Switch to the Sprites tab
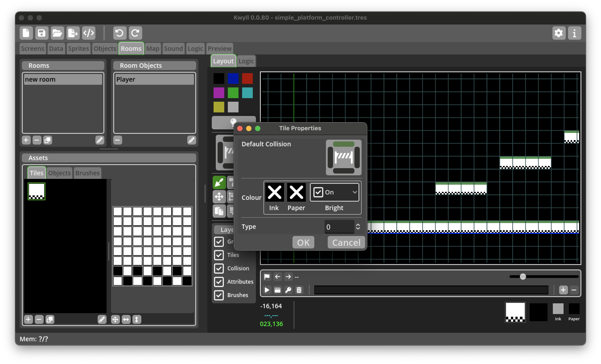 (78, 49)
